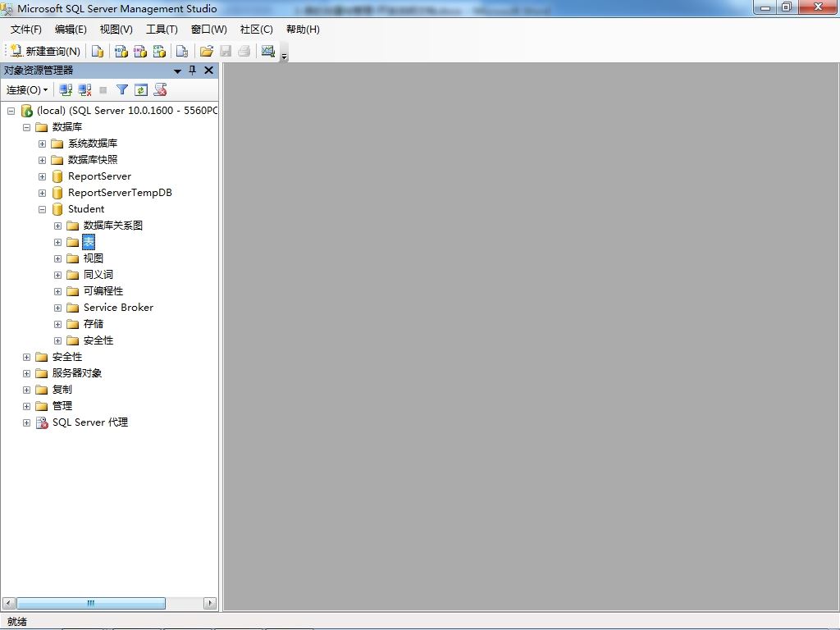Click the scrollbar right arrow in Object Explorer
840x630 pixels.
210,603
